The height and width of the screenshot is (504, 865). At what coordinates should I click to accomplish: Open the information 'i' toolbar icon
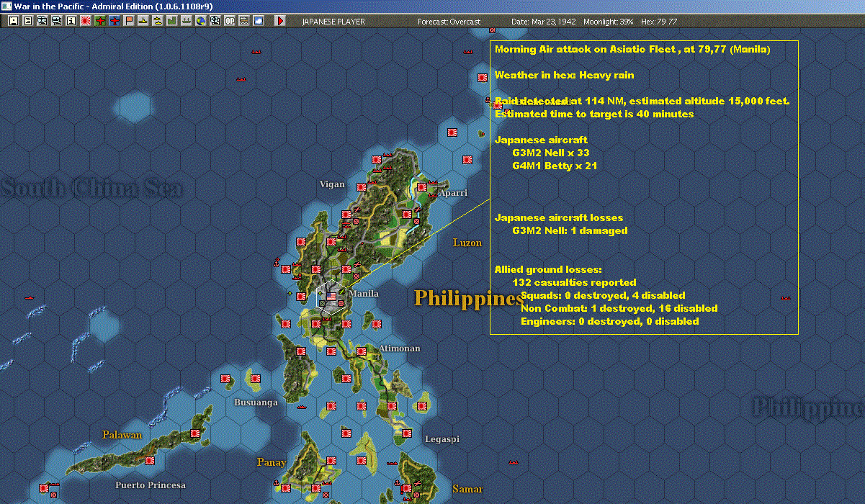[x=71, y=21]
